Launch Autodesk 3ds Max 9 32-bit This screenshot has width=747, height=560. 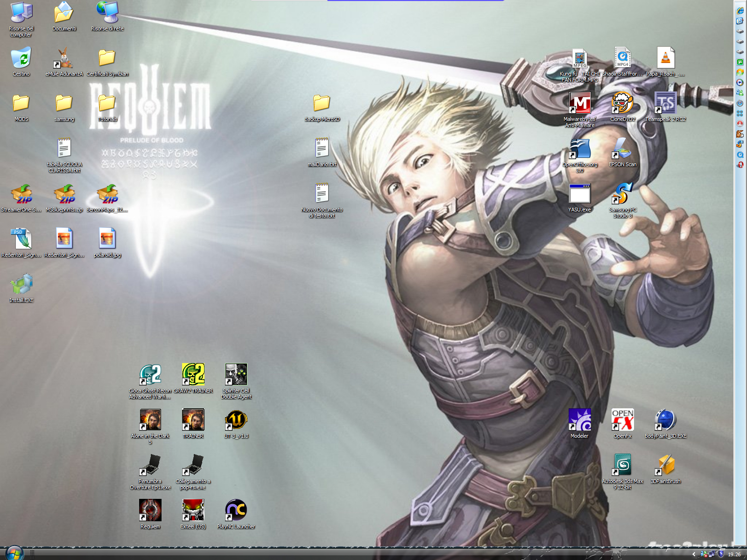point(622,472)
